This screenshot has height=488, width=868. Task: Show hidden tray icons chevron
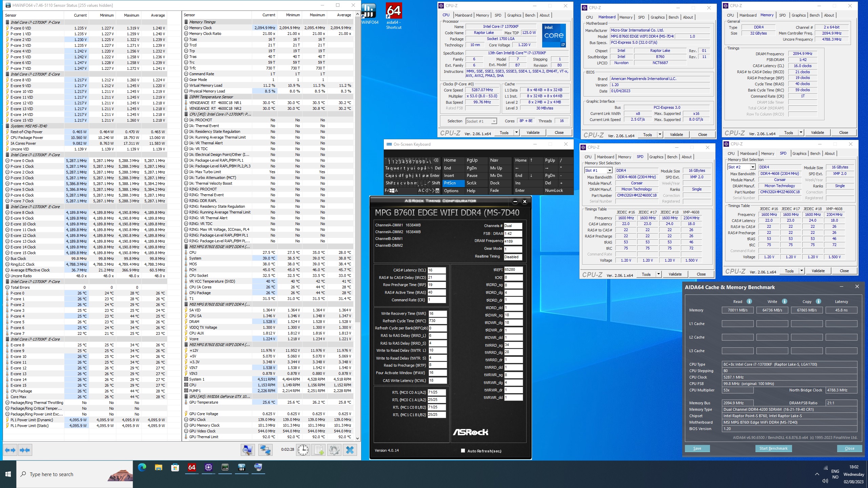tap(817, 474)
